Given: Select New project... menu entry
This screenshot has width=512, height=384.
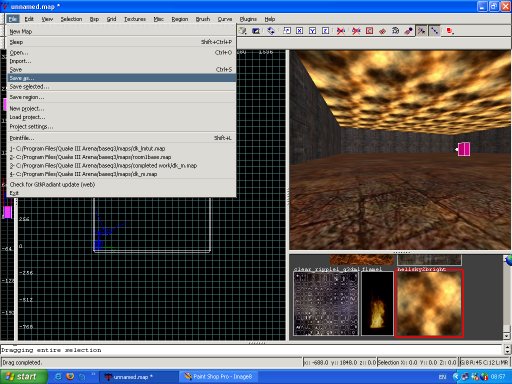Looking at the screenshot, I should 121,109.
